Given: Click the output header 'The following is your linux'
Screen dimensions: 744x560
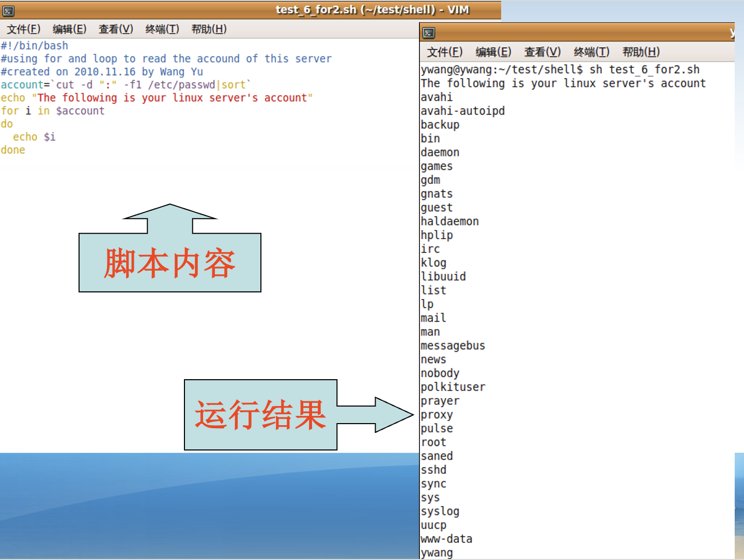Looking at the screenshot, I should [x=563, y=83].
